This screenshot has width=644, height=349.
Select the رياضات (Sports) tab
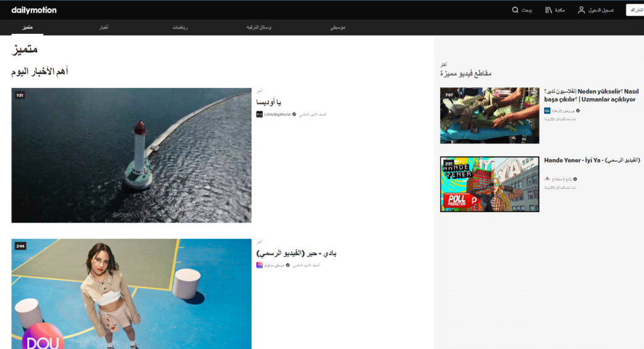tap(180, 28)
